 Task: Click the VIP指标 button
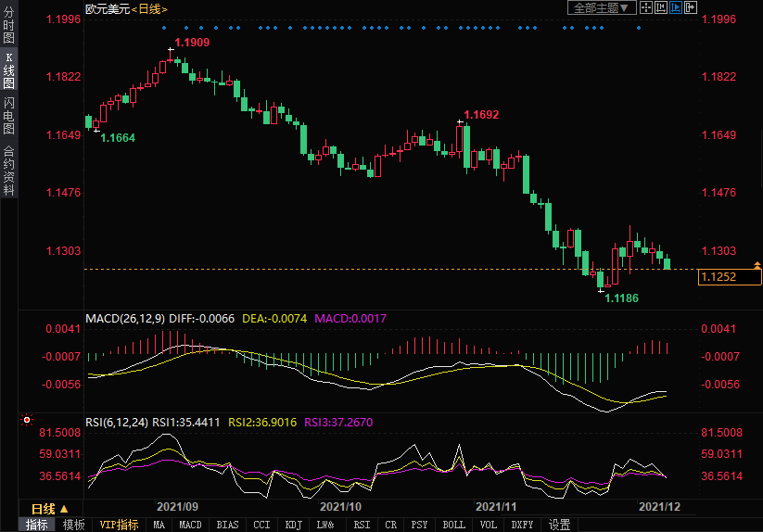[x=119, y=525]
